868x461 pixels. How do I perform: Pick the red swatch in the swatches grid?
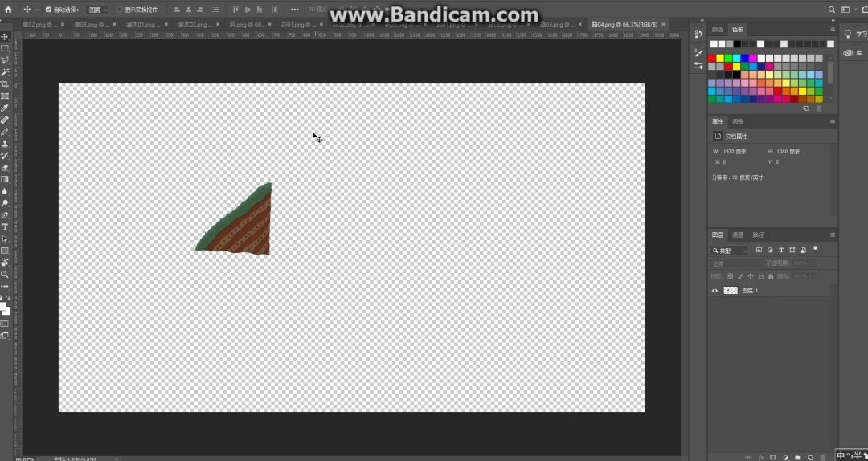click(711, 58)
